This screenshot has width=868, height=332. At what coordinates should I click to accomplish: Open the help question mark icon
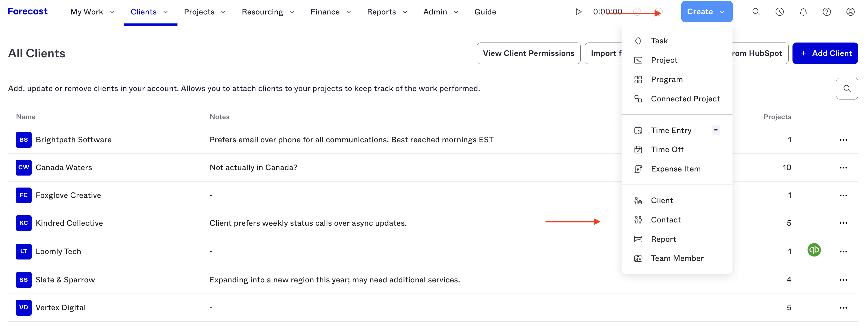tap(827, 12)
